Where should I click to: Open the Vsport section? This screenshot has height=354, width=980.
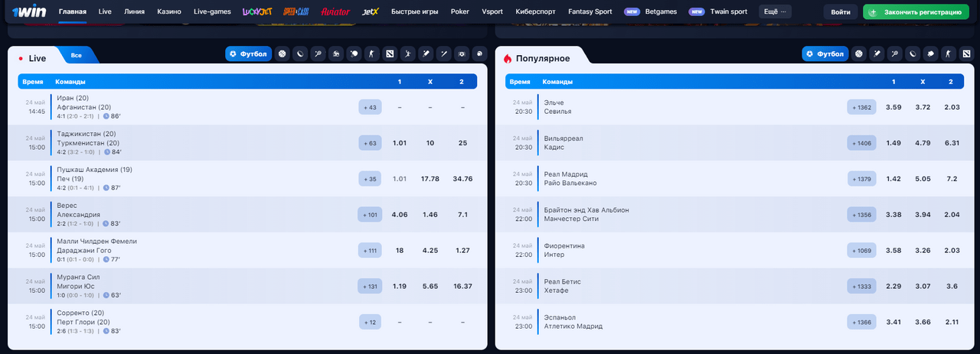492,12
